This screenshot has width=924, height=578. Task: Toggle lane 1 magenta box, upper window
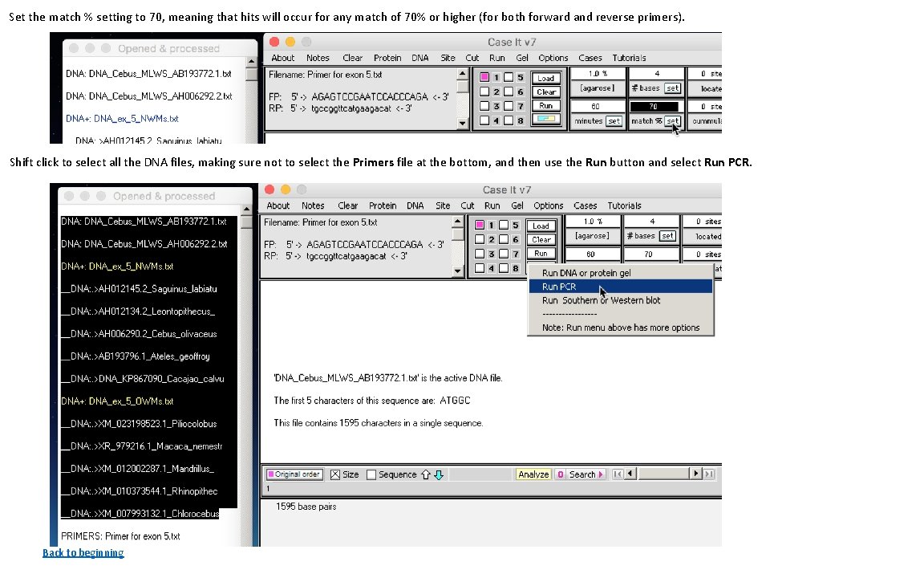[x=484, y=77]
